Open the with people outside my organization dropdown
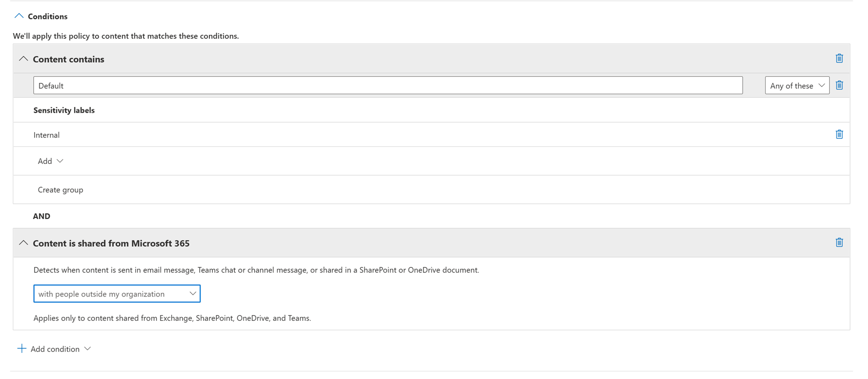This screenshot has width=868, height=379. (117, 294)
